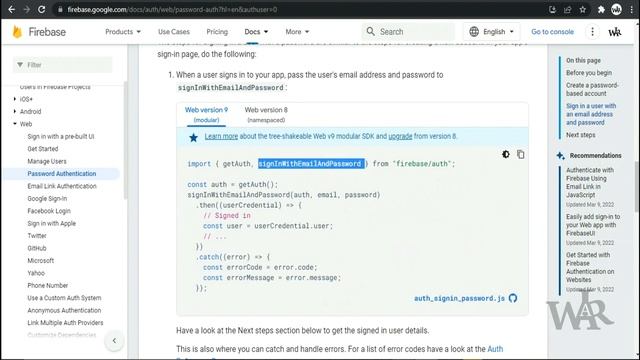This screenshot has width=640, height=360.
Task: Click the Learn more link
Action: click(221, 136)
